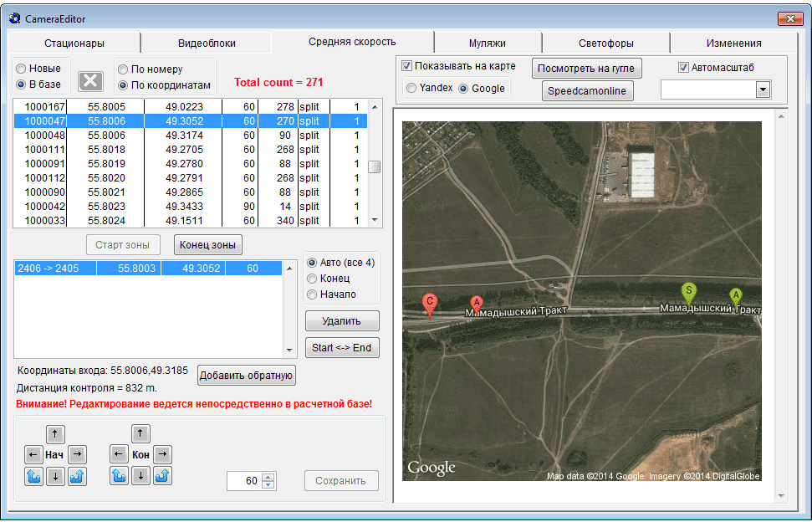This screenshot has width=812, height=522.
Task: Select camera row 1000111
Action: [191, 150]
